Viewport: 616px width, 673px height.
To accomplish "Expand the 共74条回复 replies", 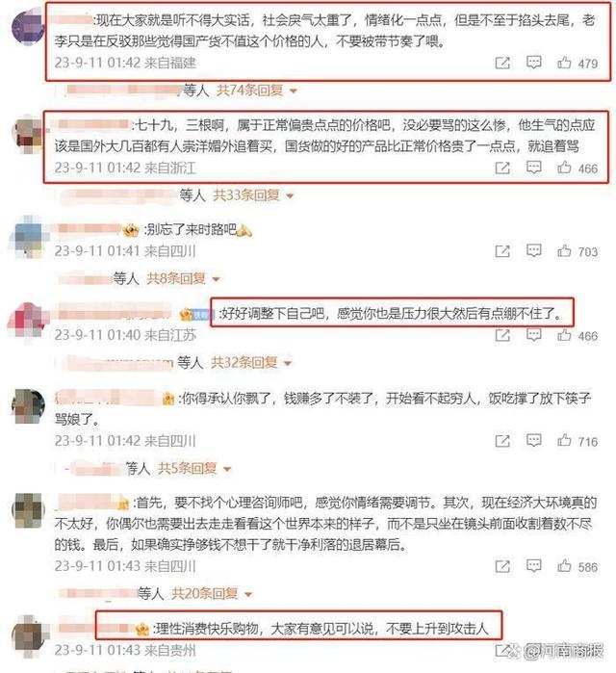I will pyautogui.click(x=257, y=91).
